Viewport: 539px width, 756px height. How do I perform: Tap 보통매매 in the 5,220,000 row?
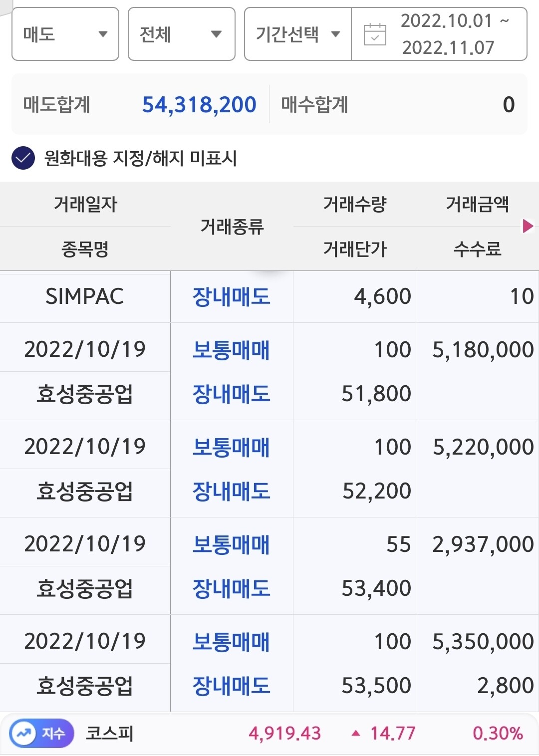coord(231,447)
